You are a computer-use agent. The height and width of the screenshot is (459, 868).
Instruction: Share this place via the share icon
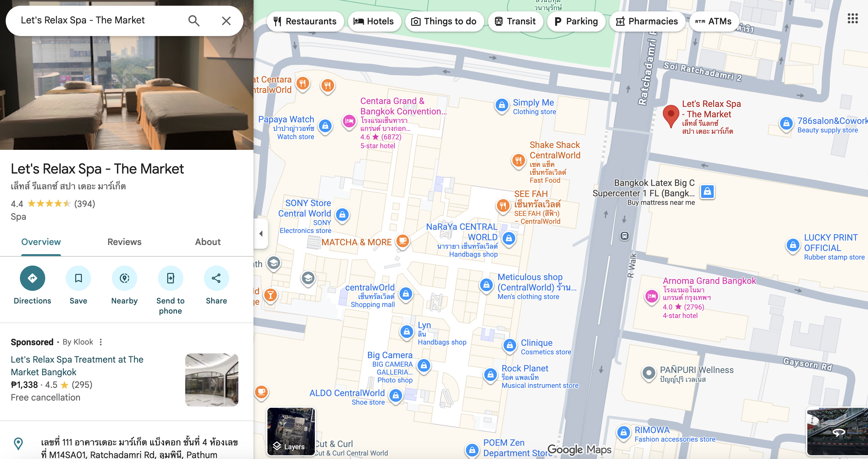tap(216, 278)
